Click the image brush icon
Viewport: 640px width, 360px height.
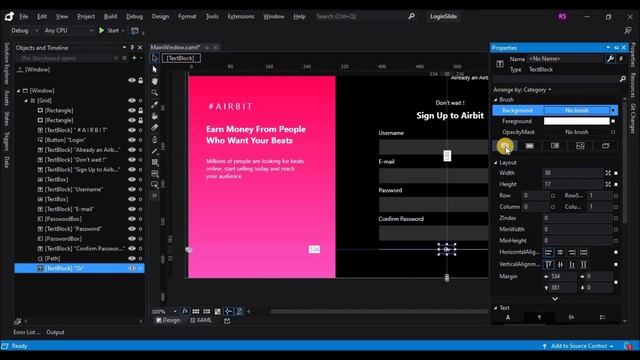[x=580, y=146]
